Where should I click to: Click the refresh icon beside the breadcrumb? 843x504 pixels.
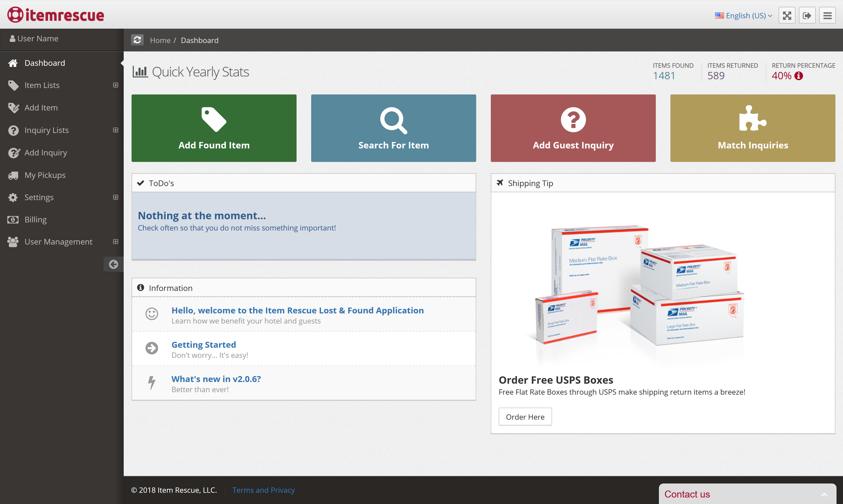click(137, 40)
